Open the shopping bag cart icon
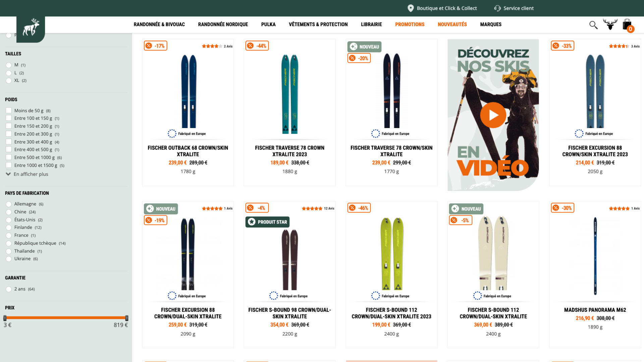 tap(628, 25)
